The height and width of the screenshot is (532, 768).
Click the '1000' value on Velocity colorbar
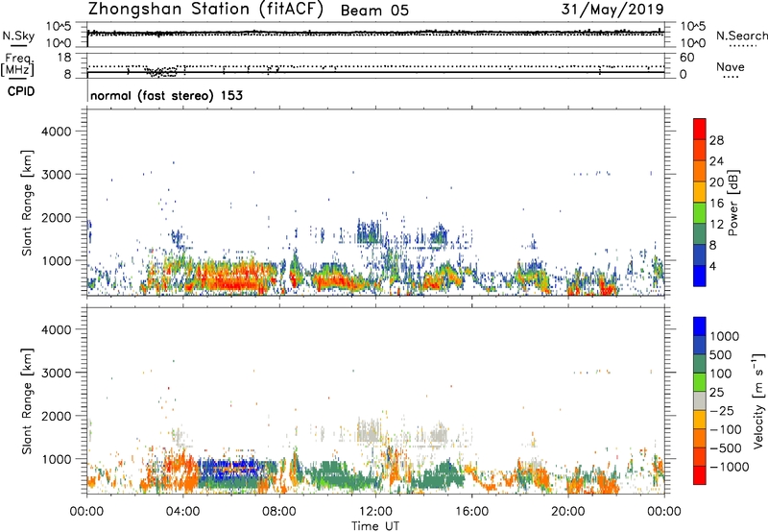pyautogui.click(x=725, y=336)
